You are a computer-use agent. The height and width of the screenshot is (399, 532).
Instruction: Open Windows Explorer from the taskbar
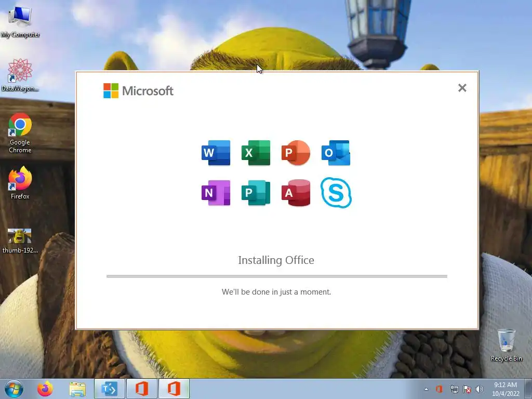pyautogui.click(x=77, y=389)
